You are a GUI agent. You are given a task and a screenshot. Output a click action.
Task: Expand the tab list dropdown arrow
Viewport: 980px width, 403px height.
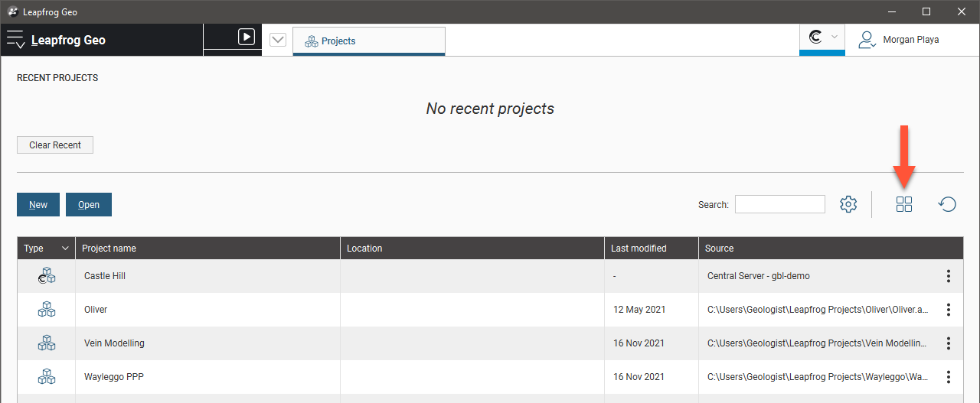tap(278, 41)
